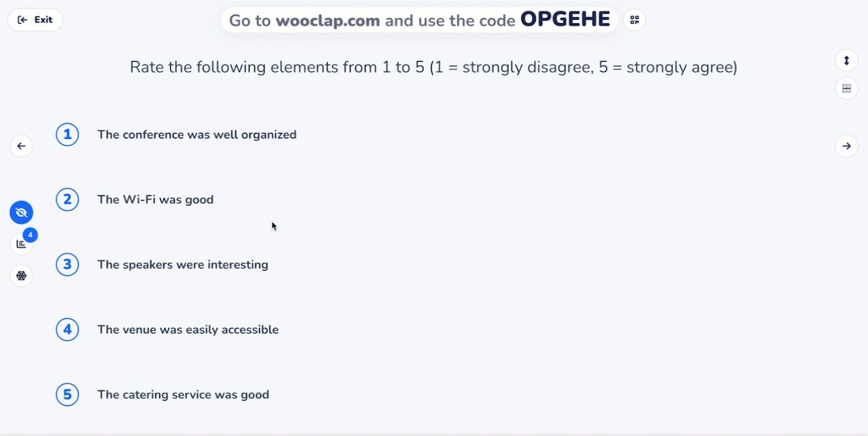
Task: Click the dotted grid layout icon
Action: point(846,88)
